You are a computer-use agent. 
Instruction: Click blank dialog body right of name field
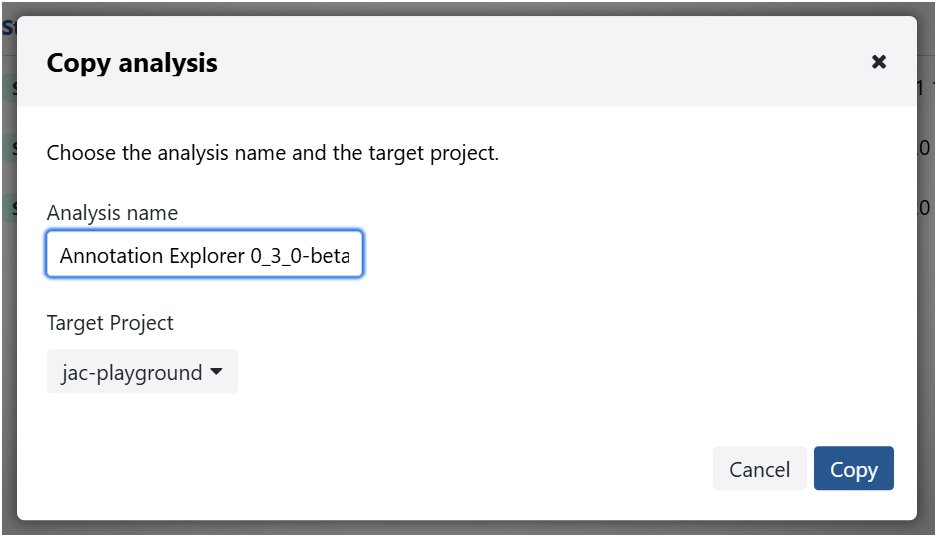click(x=620, y=255)
